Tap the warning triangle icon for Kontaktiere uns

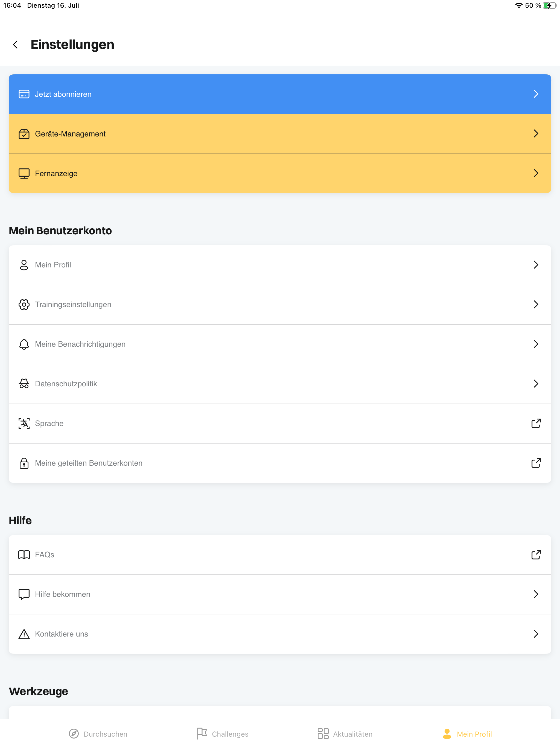24,634
